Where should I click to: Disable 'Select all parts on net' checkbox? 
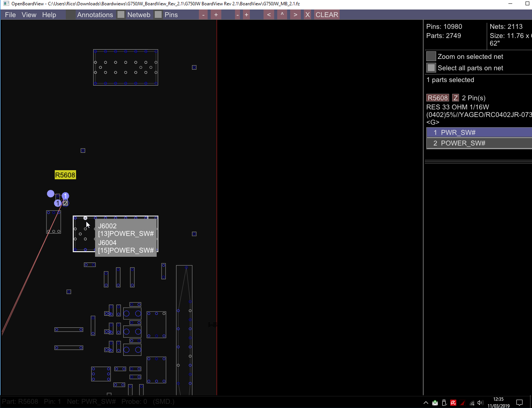tap(431, 68)
